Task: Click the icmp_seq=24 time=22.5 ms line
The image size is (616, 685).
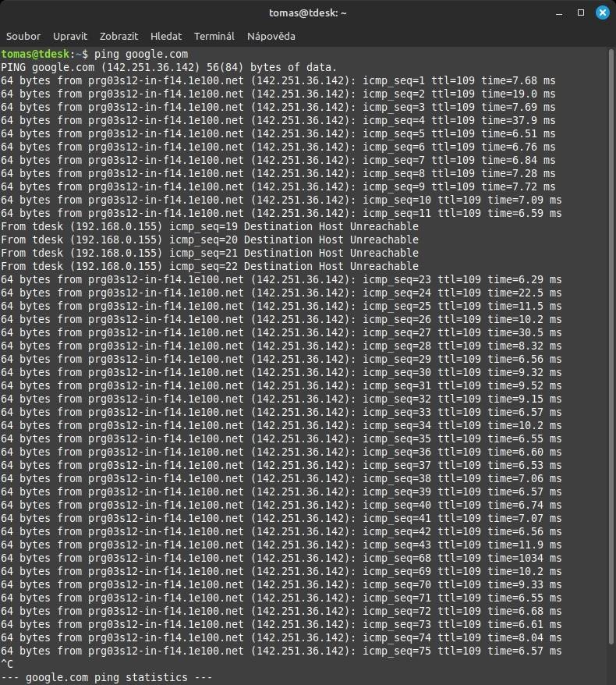Action: (281, 293)
